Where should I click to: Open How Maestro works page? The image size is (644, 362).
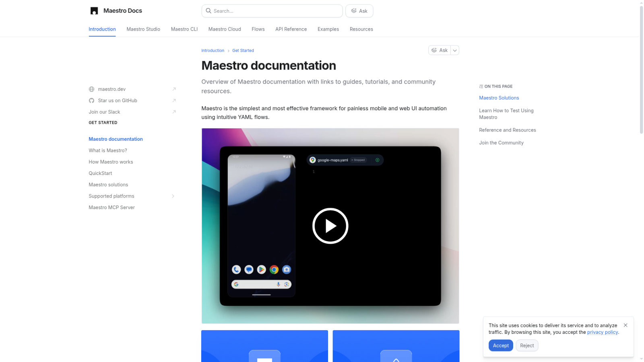tap(111, 162)
